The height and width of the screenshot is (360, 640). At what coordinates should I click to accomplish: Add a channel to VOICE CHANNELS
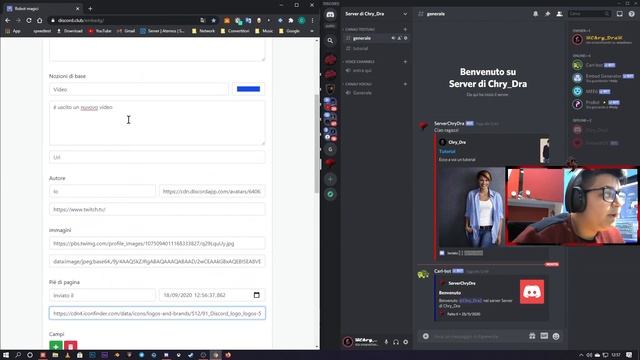(x=405, y=62)
